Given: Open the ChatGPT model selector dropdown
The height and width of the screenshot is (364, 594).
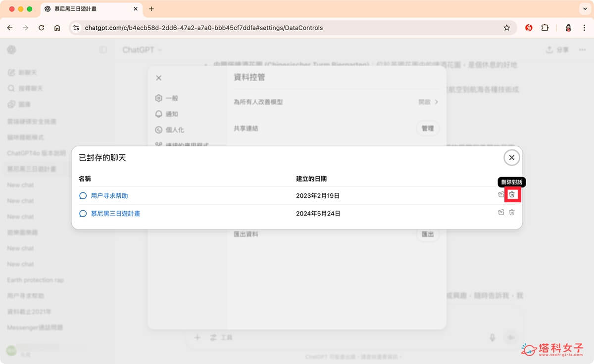Looking at the screenshot, I should tap(139, 49).
